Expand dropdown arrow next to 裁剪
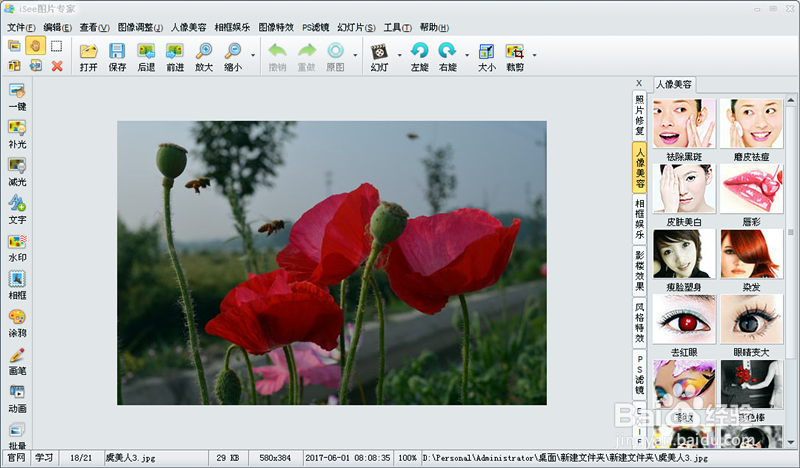This screenshot has height=468, width=800. click(x=534, y=55)
